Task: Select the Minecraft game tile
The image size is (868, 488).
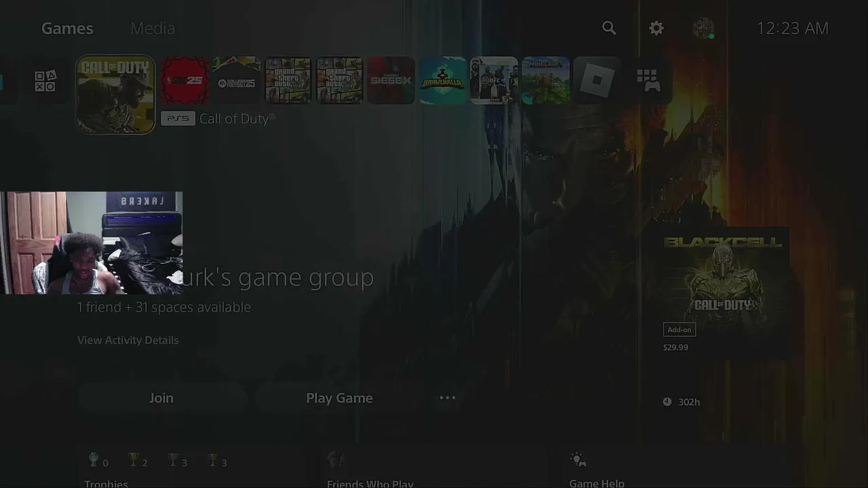Action: click(545, 81)
